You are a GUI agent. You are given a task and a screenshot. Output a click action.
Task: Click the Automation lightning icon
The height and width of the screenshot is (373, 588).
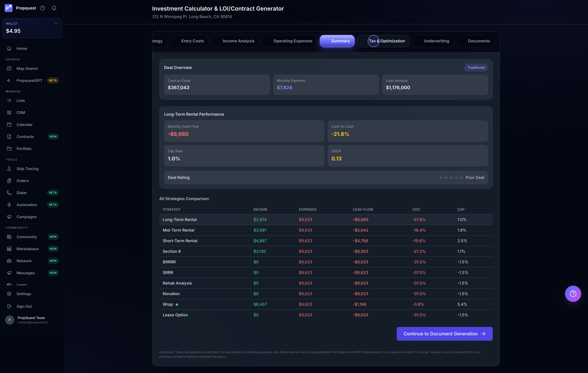(x=9, y=205)
